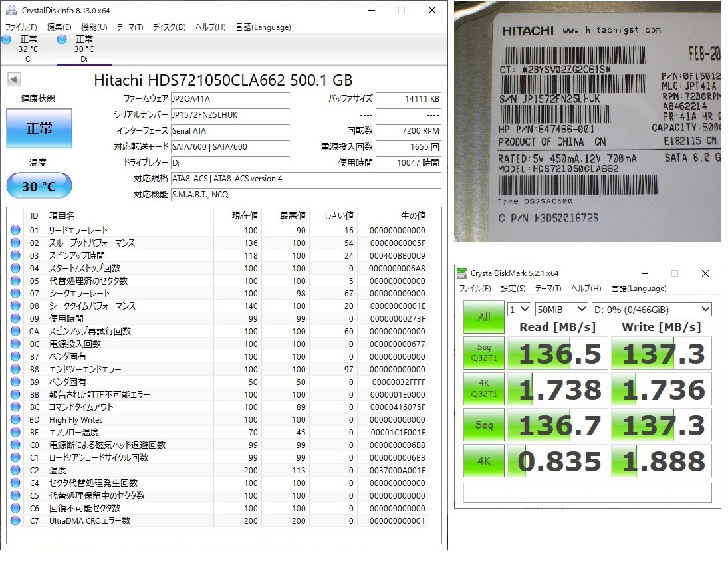
Task: Click the firmware field JP2OA41A
Action: (x=230, y=99)
